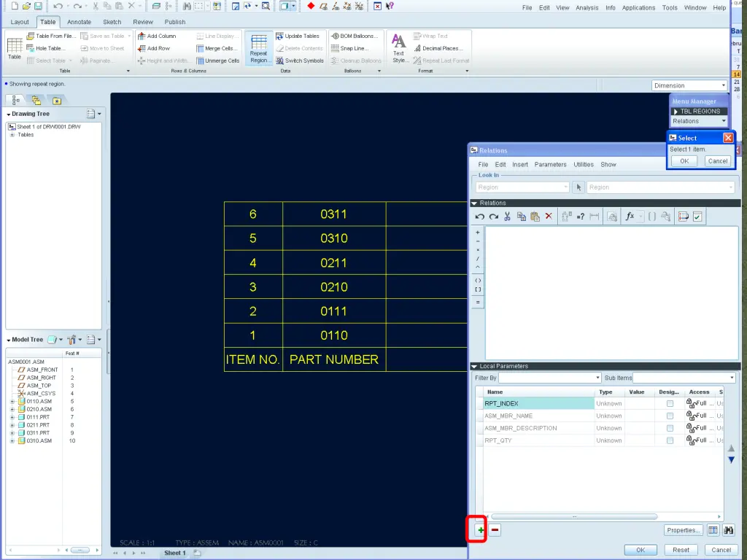This screenshot has width=747, height=560.
Task: Click Unmerge Cells in the ribbon
Action: (217, 61)
